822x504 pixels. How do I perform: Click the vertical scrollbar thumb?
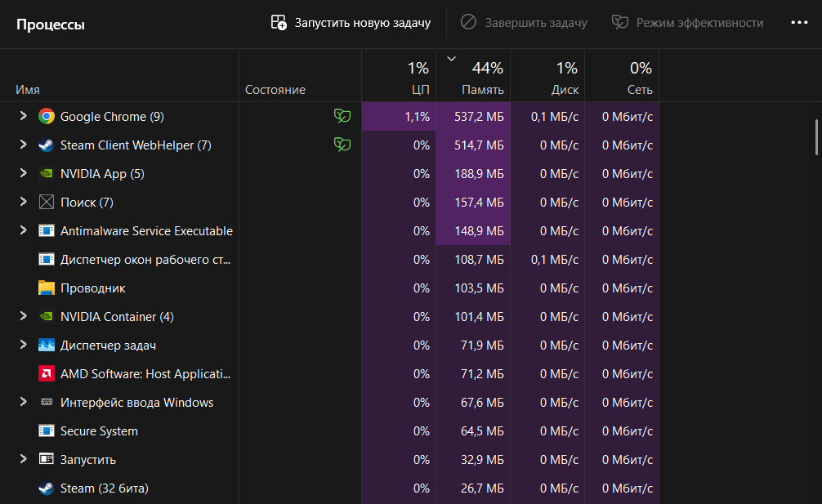tap(816, 136)
